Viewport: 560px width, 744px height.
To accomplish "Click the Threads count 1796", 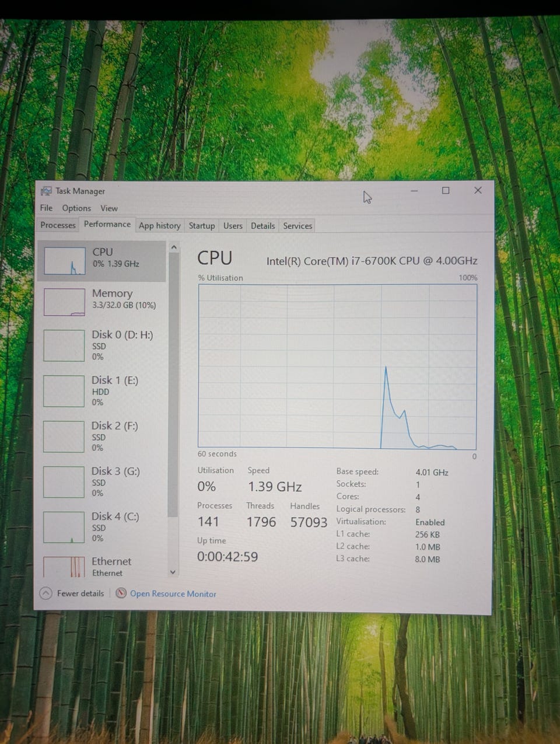I will point(261,522).
